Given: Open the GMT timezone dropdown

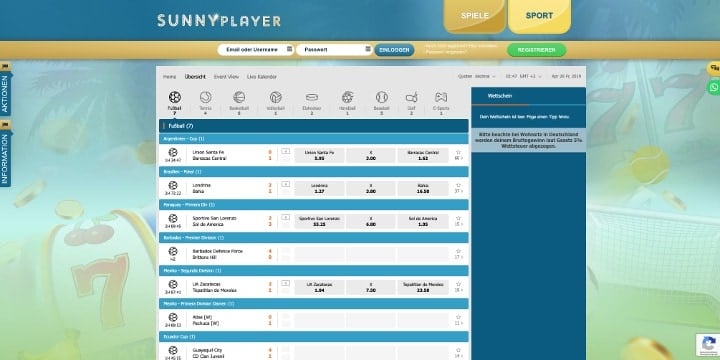Looking at the screenshot, I should (523, 76).
